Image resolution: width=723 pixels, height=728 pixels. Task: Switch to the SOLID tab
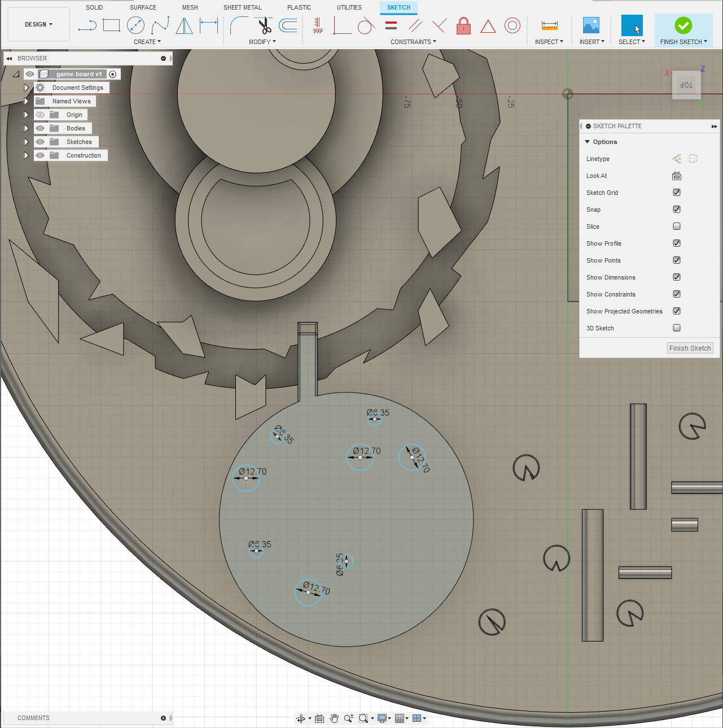coord(94,7)
